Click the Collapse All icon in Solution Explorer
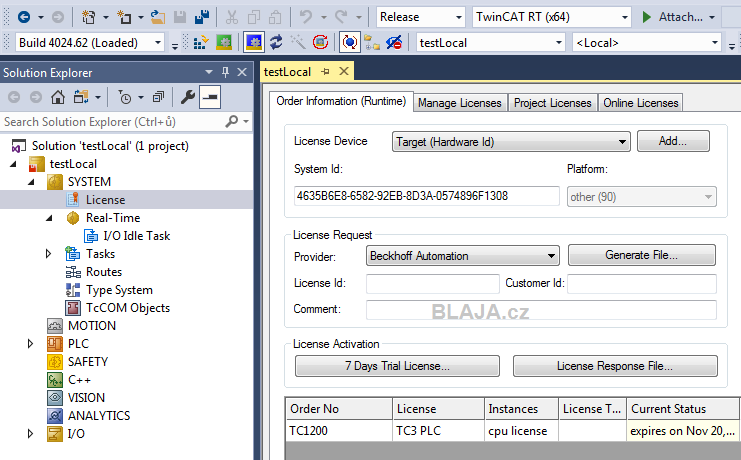The image size is (741, 460). point(158,97)
